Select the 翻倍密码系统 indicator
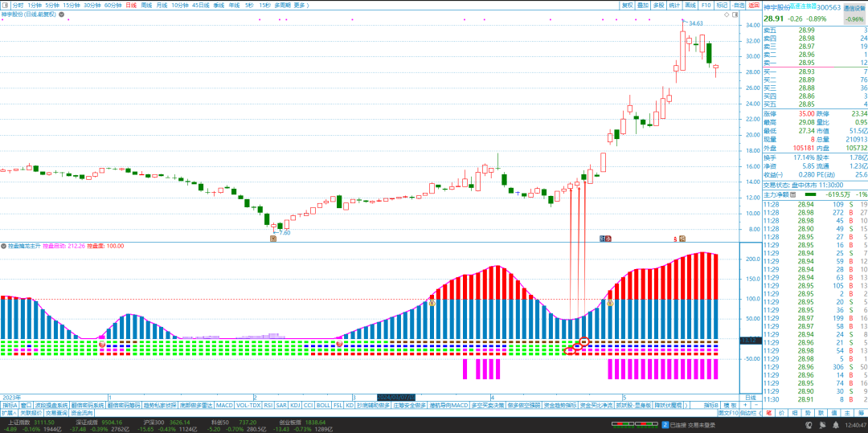 88,405
